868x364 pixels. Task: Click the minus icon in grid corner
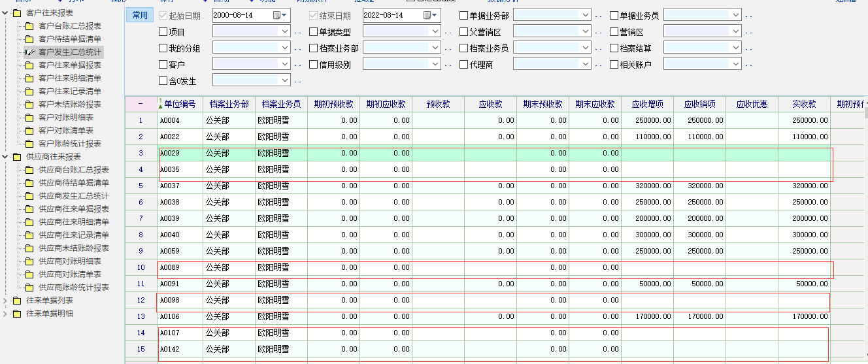pyautogui.click(x=141, y=104)
